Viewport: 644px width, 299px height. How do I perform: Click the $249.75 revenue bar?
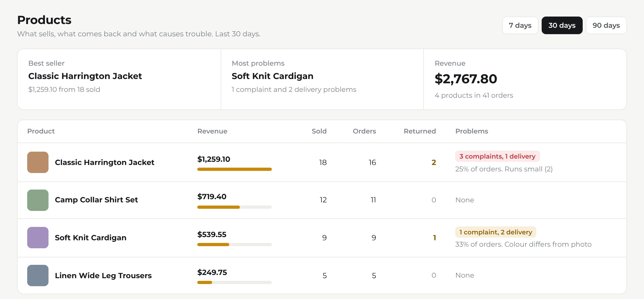click(235, 282)
